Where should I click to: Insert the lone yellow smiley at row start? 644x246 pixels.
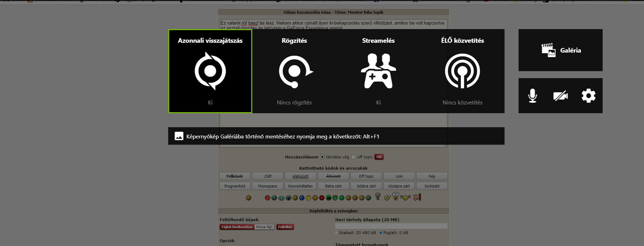(248, 198)
